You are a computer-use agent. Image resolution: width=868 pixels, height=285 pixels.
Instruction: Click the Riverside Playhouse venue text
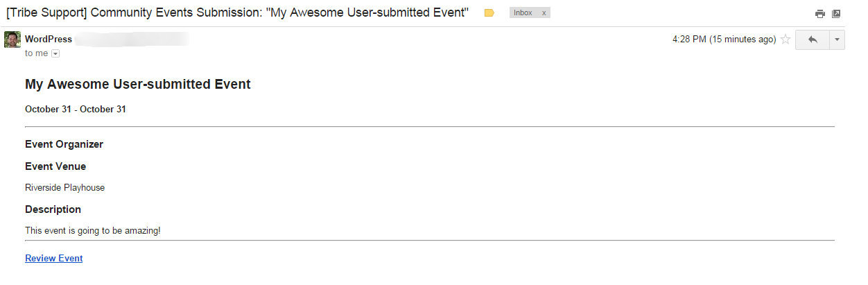(64, 188)
